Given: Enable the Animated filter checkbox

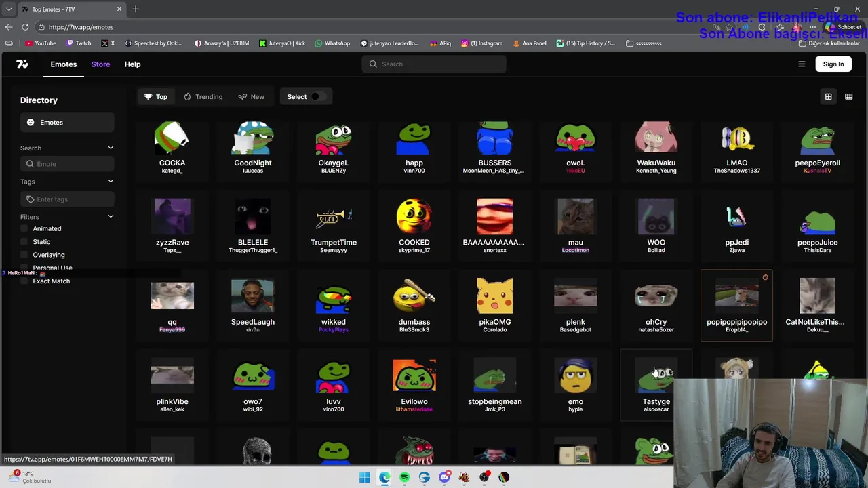Looking at the screenshot, I should coord(24,228).
